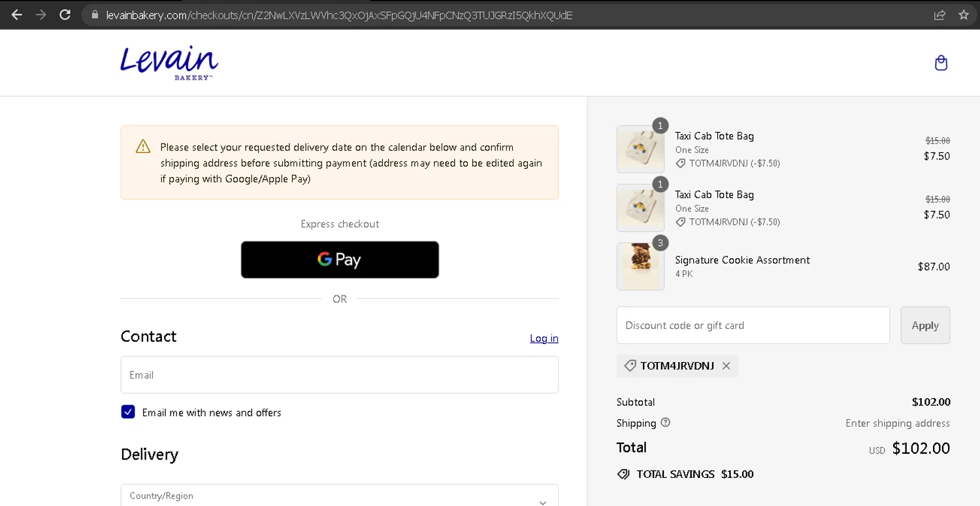Click the $87.00 cookie assortment price
Image resolution: width=980 pixels, height=506 pixels.
coord(934,267)
